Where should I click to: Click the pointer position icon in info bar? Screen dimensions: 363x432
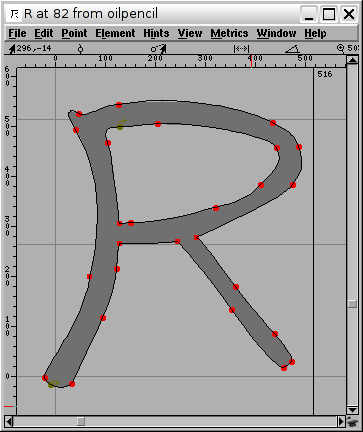[12, 49]
